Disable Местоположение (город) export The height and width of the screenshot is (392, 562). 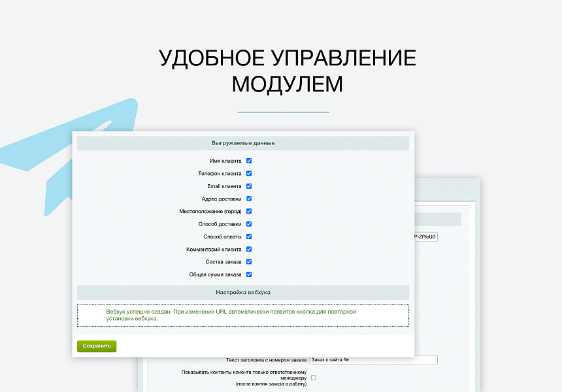pos(248,211)
